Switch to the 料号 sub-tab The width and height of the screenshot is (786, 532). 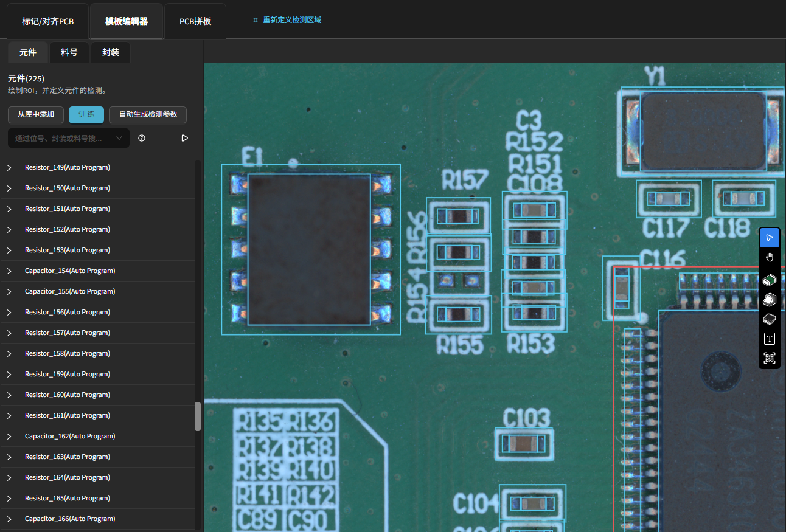(69, 52)
